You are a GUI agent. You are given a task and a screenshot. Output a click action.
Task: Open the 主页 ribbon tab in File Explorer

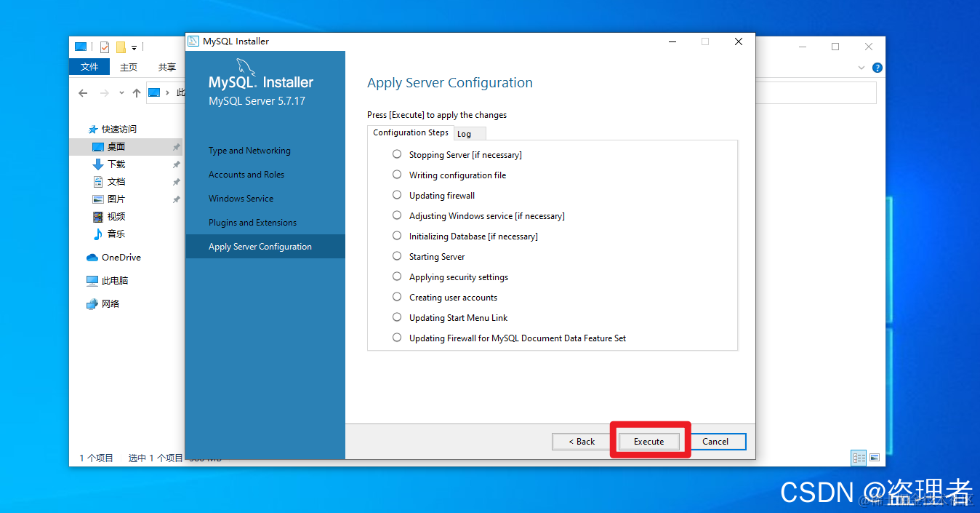(x=129, y=67)
